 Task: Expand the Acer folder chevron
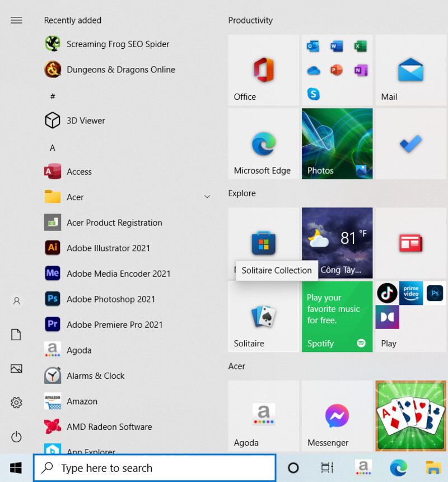pyautogui.click(x=207, y=197)
